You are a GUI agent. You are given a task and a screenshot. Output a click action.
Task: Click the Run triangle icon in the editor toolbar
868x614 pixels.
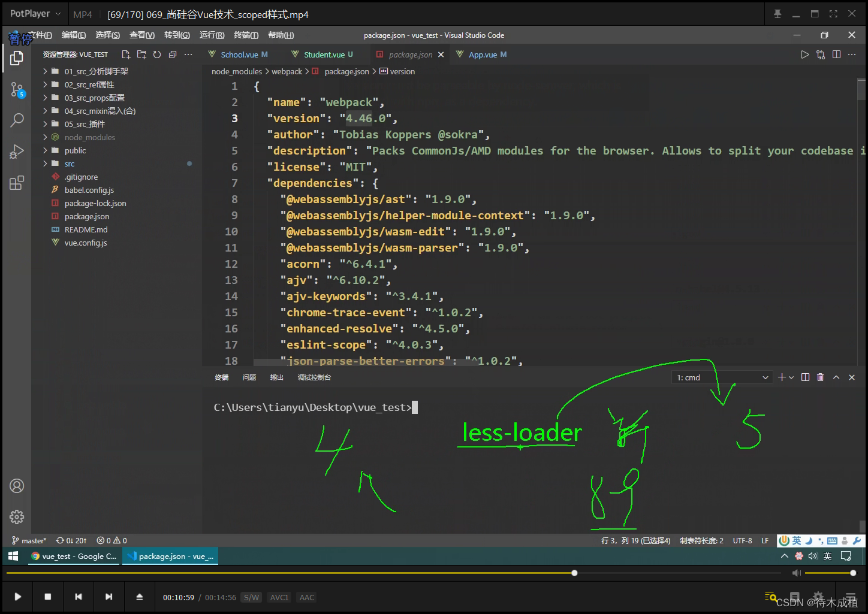tap(804, 55)
